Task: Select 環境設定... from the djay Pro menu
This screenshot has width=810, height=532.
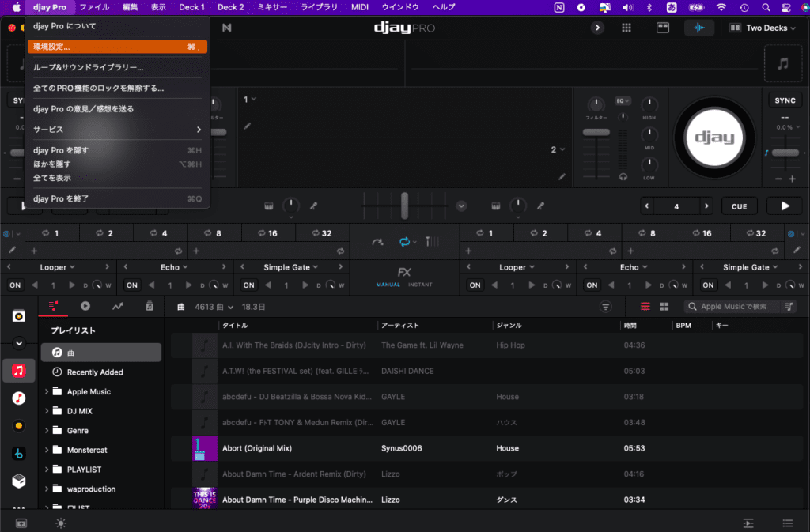Action: pyautogui.click(x=117, y=47)
